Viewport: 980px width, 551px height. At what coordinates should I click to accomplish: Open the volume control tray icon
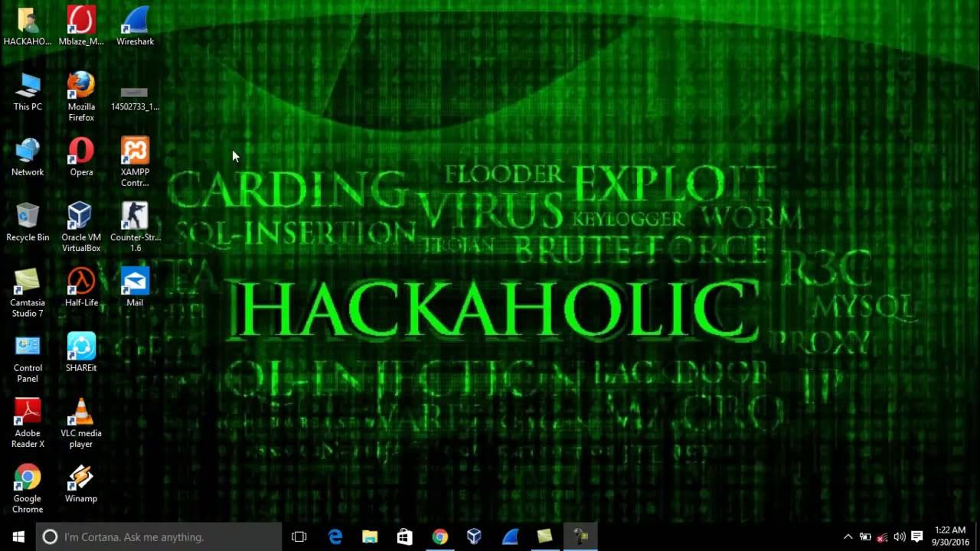[x=900, y=536]
